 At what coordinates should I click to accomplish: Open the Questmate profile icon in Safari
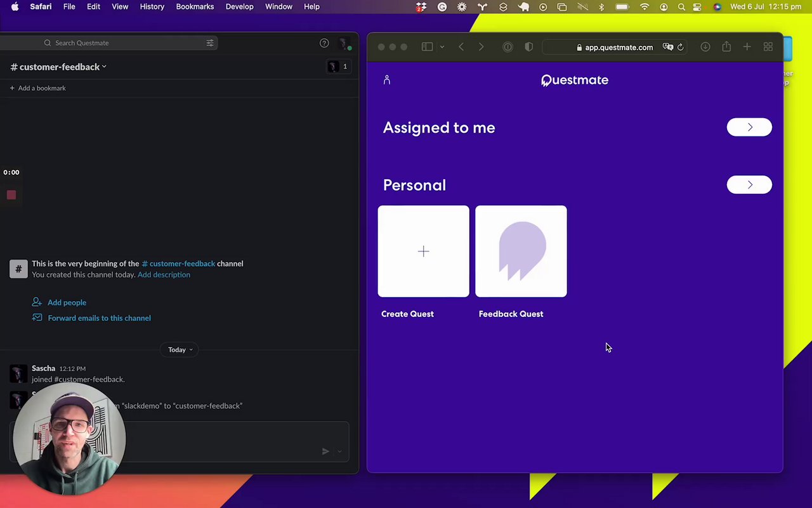387,80
